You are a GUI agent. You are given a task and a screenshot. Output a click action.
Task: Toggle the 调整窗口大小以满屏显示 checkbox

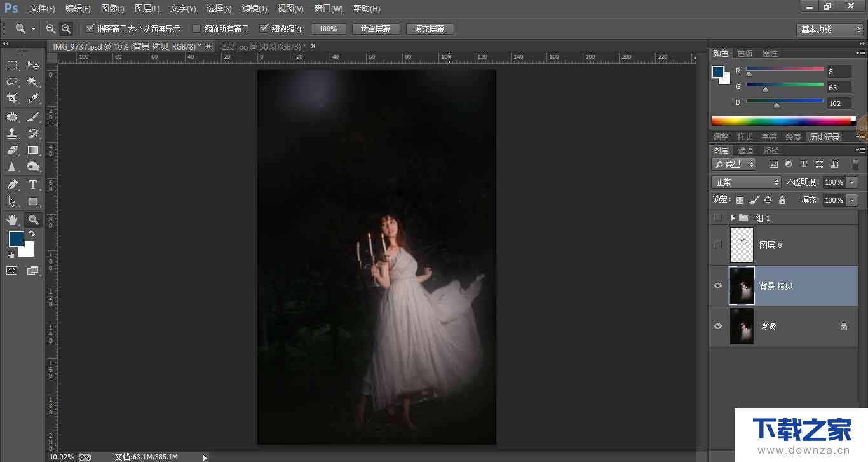click(x=90, y=29)
